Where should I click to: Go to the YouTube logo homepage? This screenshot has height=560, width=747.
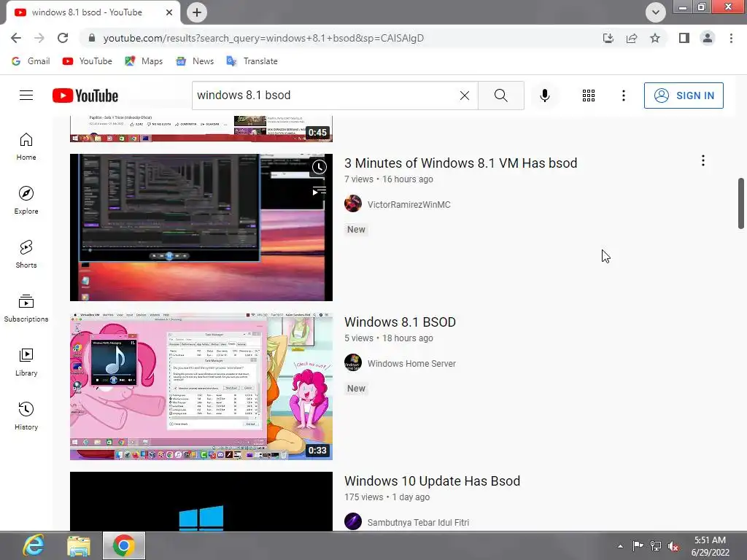coord(85,96)
